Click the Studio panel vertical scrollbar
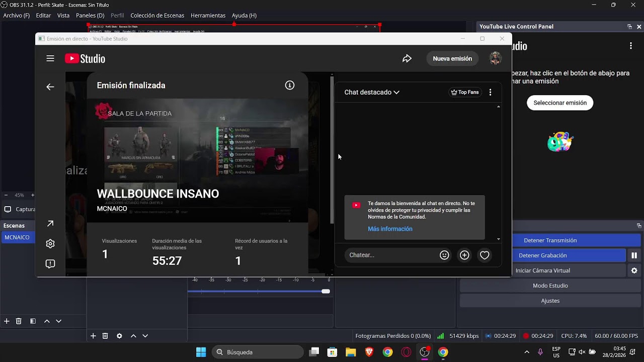644x362 pixels. click(x=332, y=151)
